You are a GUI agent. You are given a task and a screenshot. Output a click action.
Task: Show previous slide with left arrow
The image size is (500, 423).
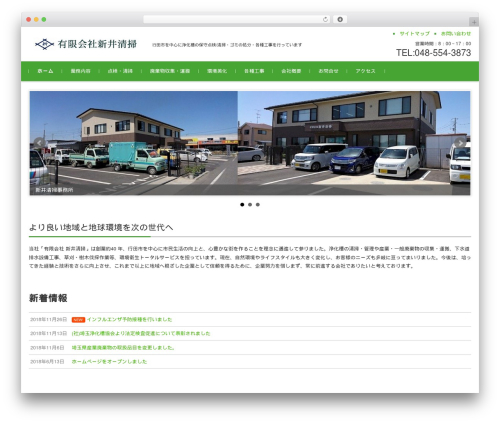pos(39,143)
